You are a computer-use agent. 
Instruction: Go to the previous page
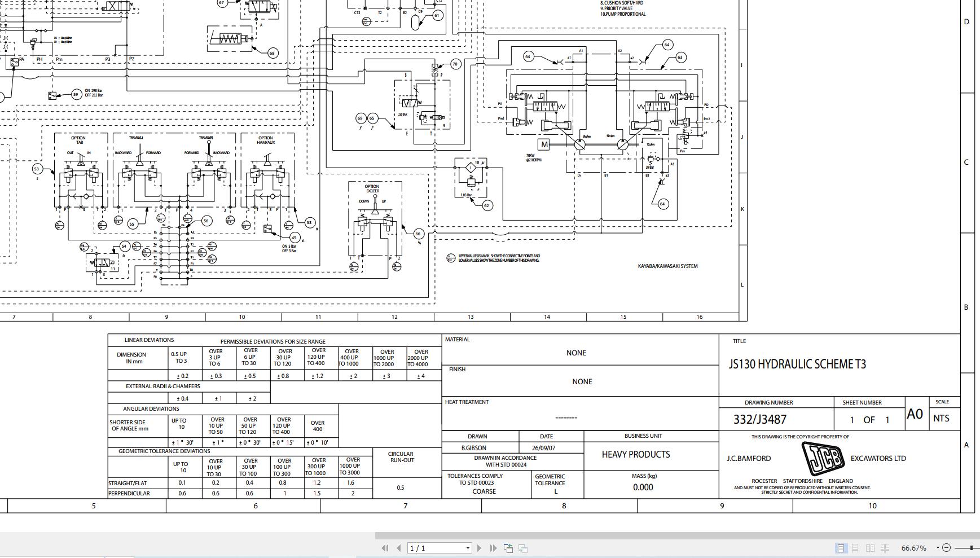pyautogui.click(x=397, y=548)
